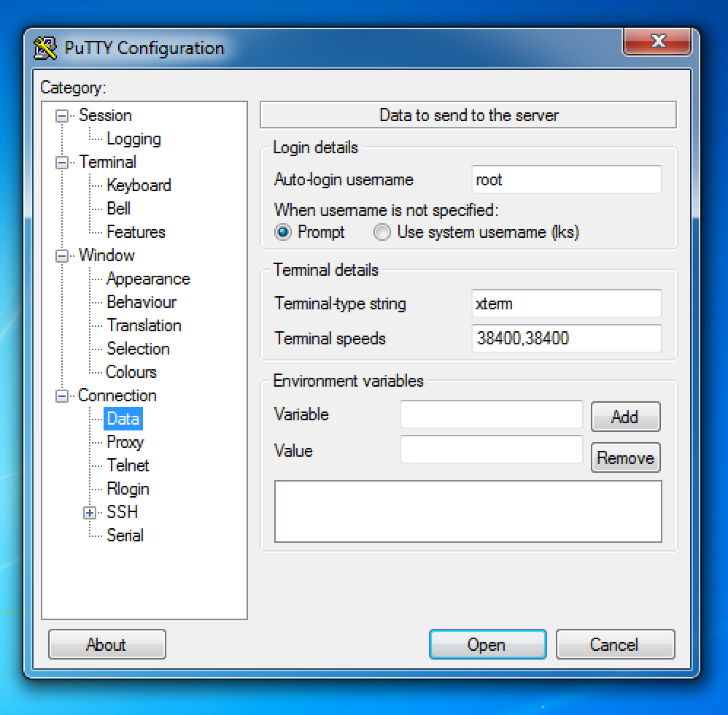Open the Logging category
Viewport: 728px width, 715px height.
pyautogui.click(x=133, y=139)
